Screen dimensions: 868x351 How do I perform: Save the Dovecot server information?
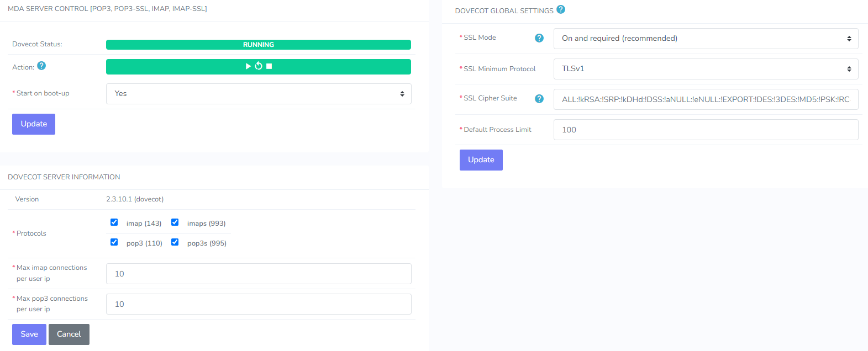click(x=29, y=334)
